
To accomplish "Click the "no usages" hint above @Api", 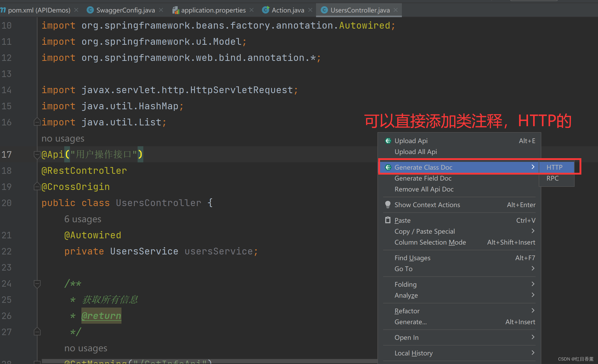I will pos(62,138).
